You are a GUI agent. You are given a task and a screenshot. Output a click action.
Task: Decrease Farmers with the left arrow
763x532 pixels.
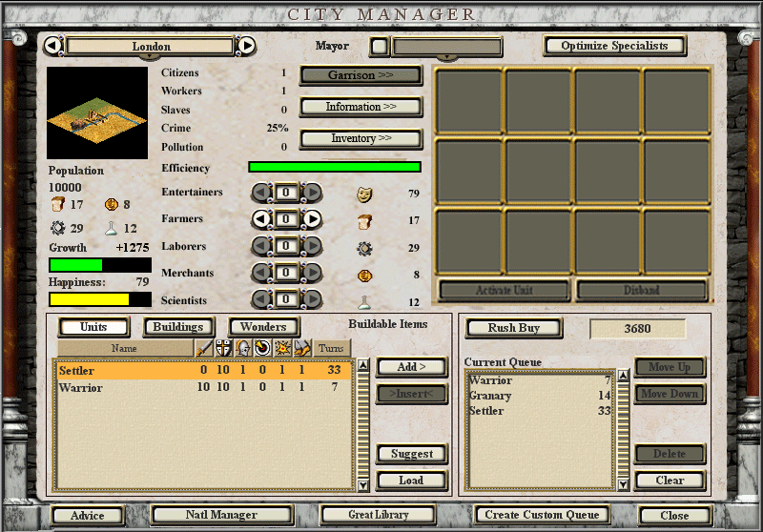click(260, 220)
